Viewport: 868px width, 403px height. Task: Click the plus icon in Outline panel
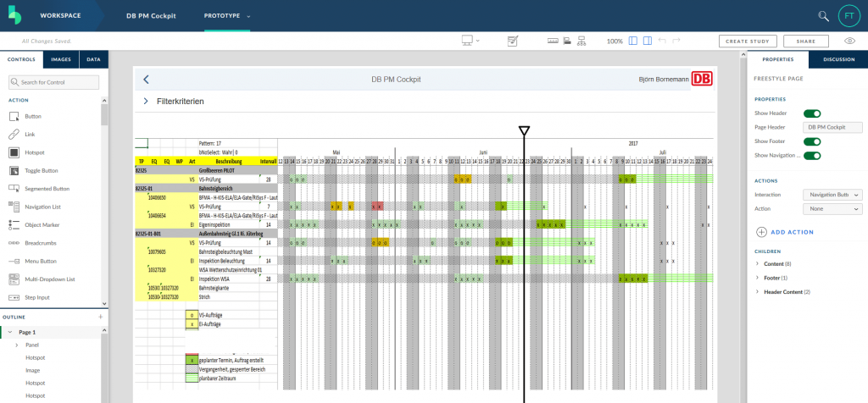tap(100, 317)
